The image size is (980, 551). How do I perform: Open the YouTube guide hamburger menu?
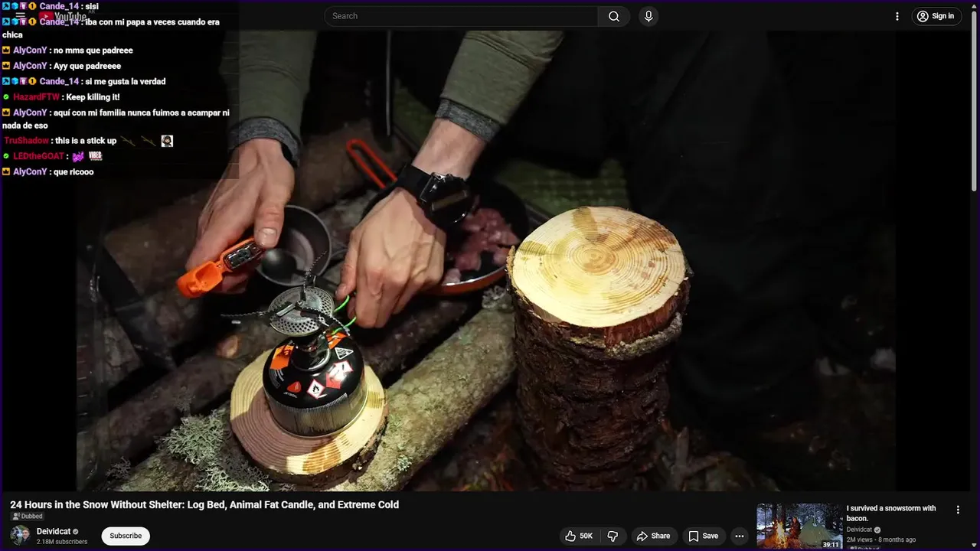coord(21,16)
